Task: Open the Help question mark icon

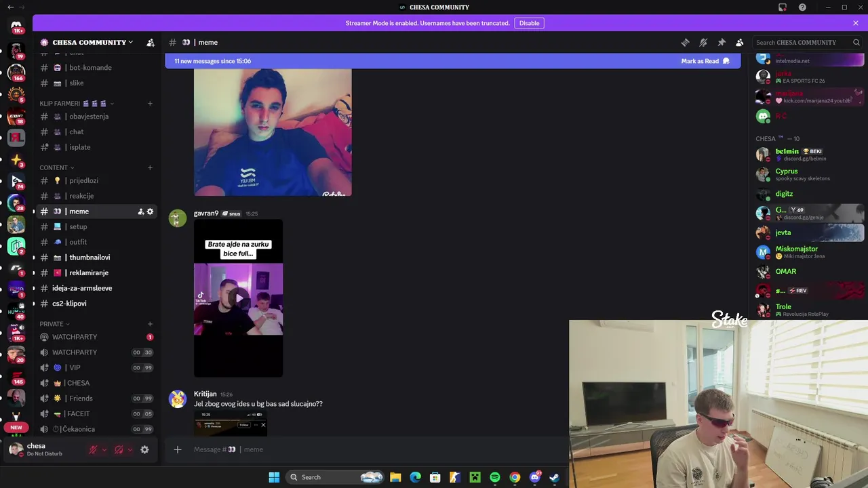Action: pos(802,7)
